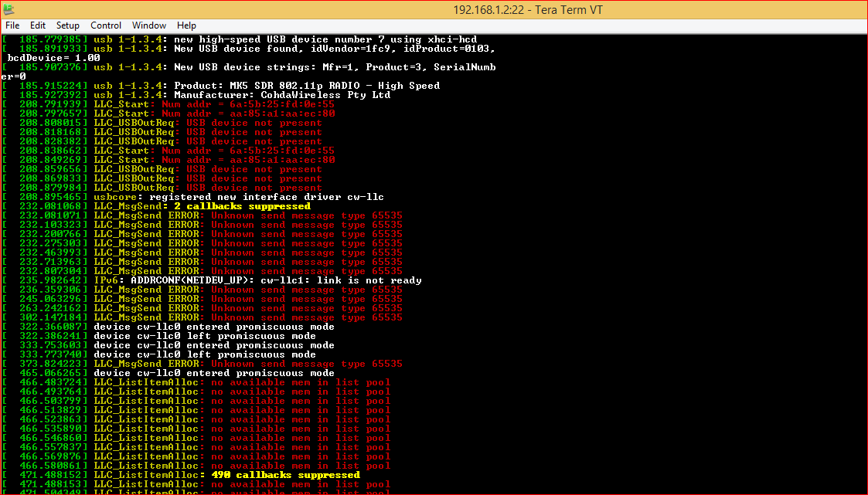Click the Tera Term icon in title bar
Screen dimensions: 868x495
click(x=9, y=9)
